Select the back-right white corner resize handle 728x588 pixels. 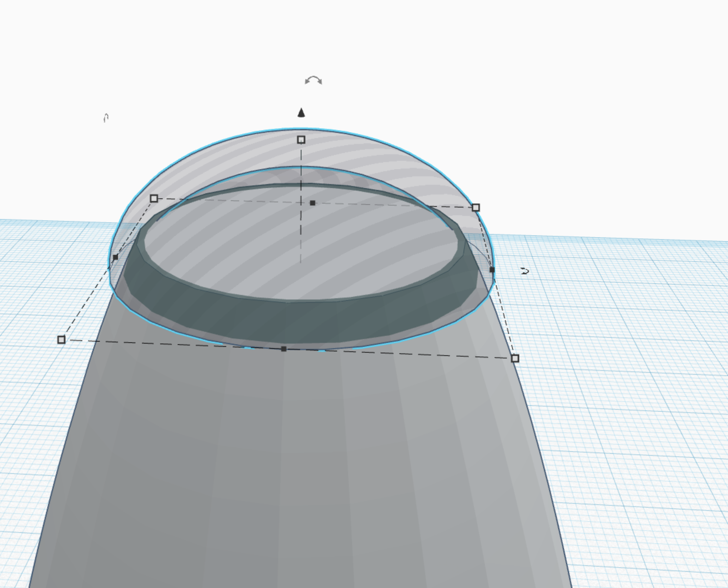(x=476, y=207)
